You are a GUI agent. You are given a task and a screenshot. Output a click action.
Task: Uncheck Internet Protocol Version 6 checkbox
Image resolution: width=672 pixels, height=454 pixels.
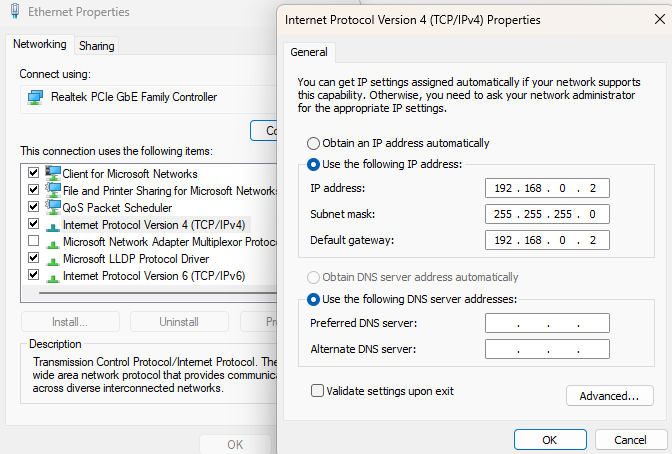pyautogui.click(x=34, y=276)
